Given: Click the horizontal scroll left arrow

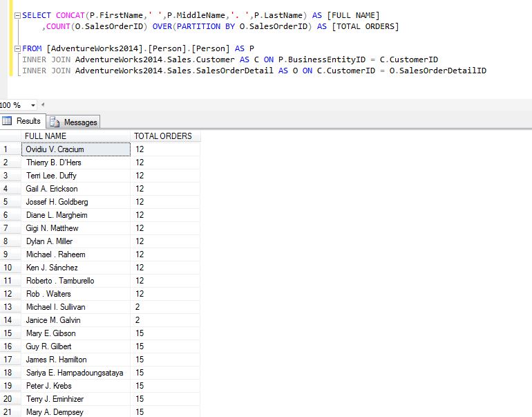Looking at the screenshot, I should (43, 105).
